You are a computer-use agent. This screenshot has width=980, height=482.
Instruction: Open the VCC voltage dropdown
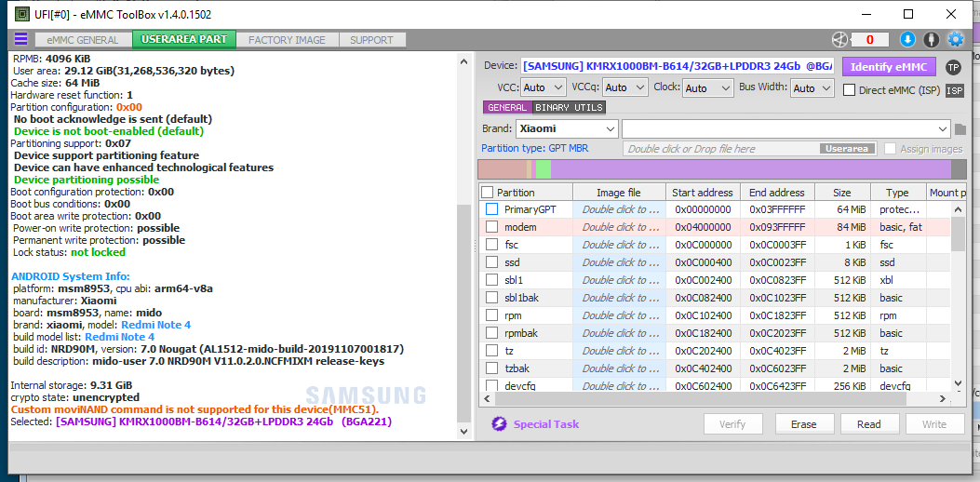[544, 88]
